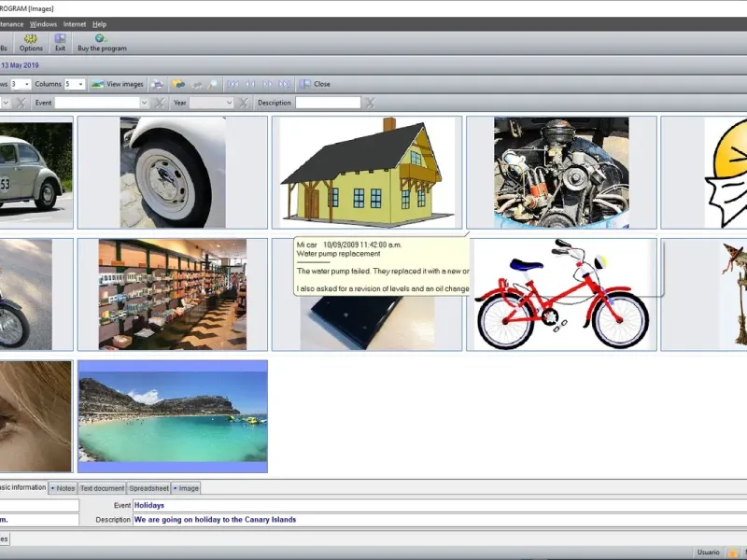Click the Exit toolbar icon
Viewport: 747px width, 560px height.
point(60,43)
